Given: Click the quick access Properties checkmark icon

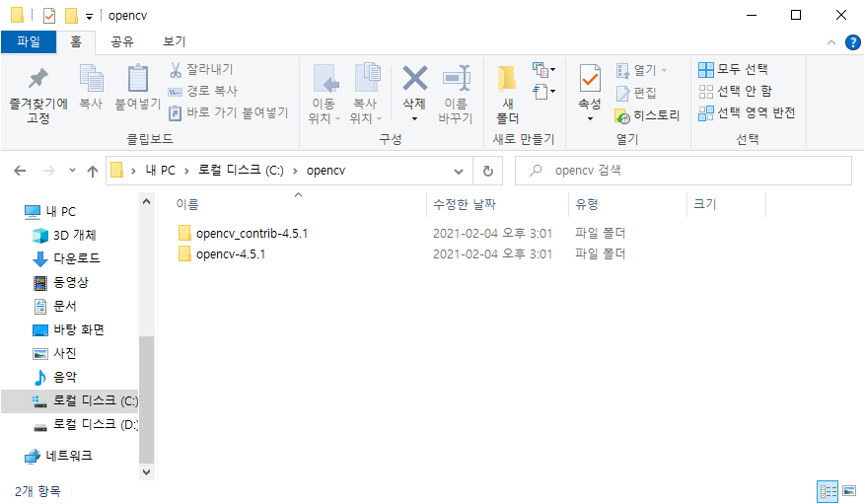Looking at the screenshot, I should pyautogui.click(x=49, y=16).
